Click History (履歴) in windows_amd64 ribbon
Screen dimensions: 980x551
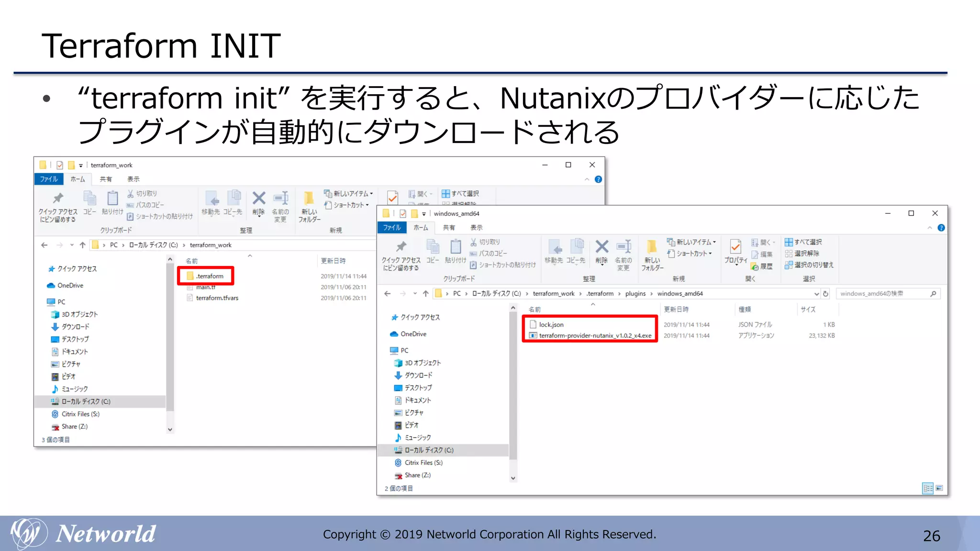click(x=762, y=266)
